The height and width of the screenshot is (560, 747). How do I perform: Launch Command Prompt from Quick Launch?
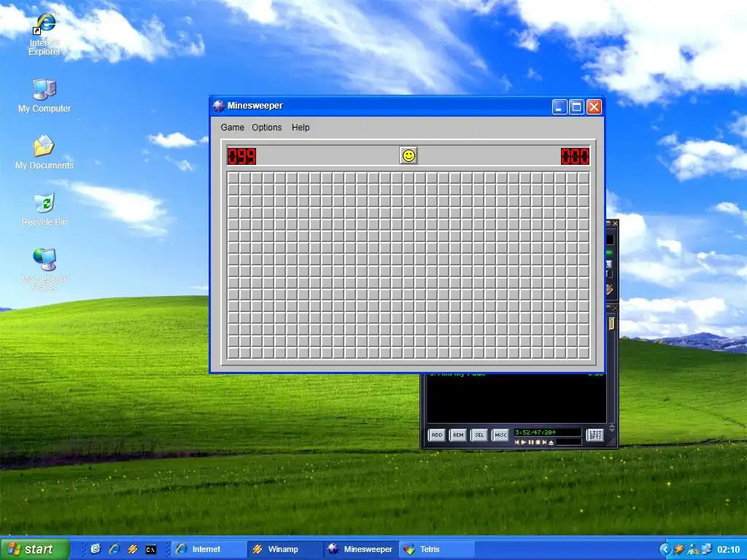(x=150, y=550)
